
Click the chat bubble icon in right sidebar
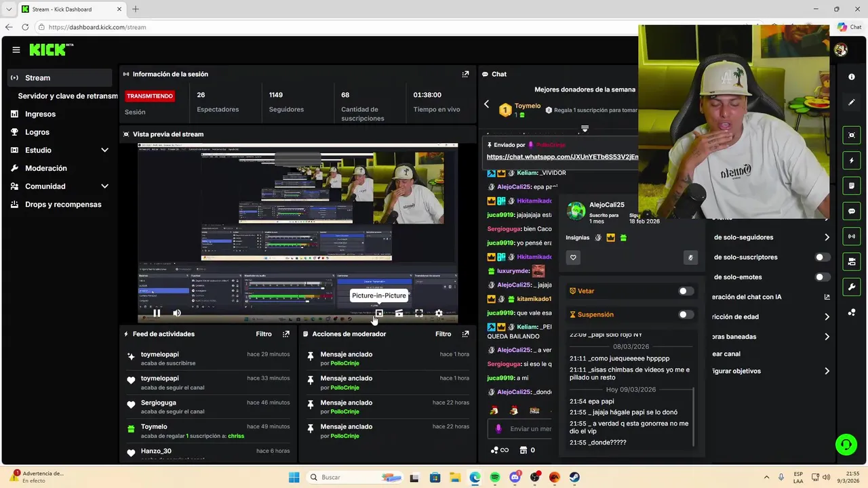pos(852,211)
